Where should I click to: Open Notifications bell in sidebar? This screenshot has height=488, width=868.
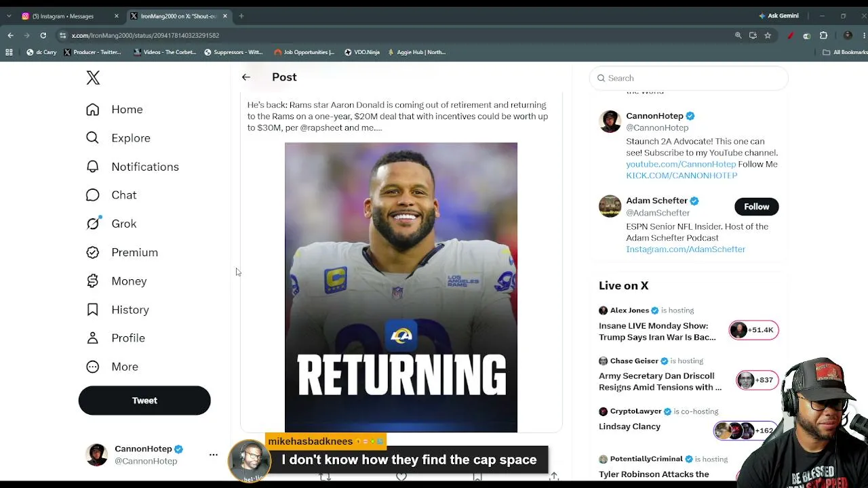click(92, 167)
